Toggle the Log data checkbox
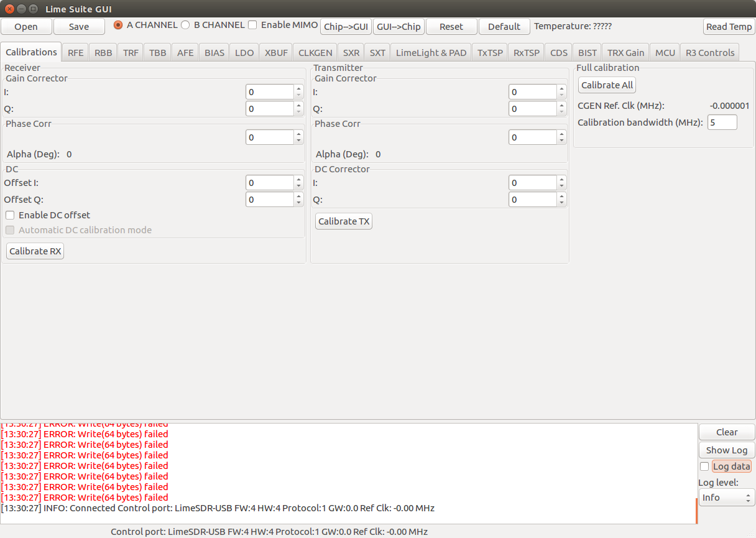The image size is (756, 538). [x=704, y=466]
